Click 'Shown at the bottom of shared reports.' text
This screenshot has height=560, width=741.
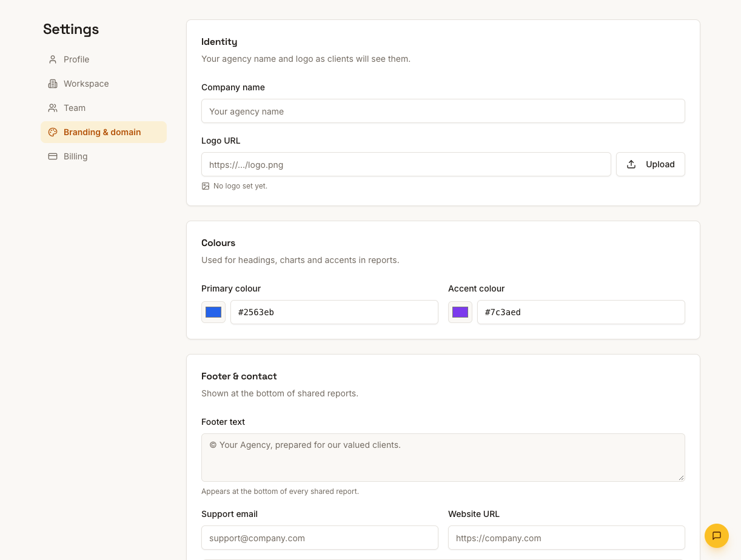coord(280,393)
